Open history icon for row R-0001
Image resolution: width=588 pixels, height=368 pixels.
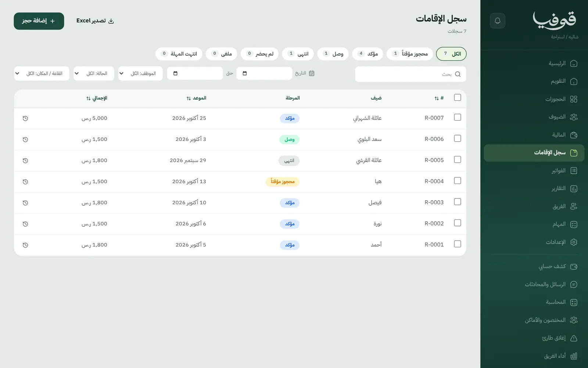click(x=25, y=245)
